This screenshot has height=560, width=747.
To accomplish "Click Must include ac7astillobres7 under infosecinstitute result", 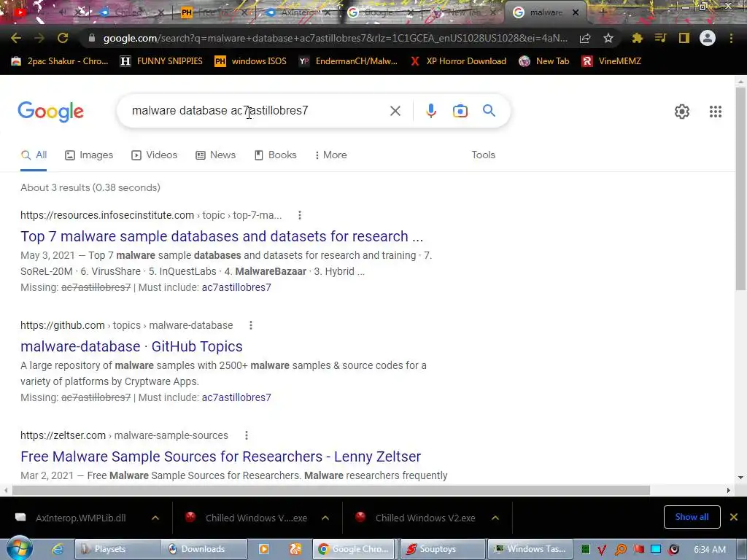I will pyautogui.click(x=236, y=287).
